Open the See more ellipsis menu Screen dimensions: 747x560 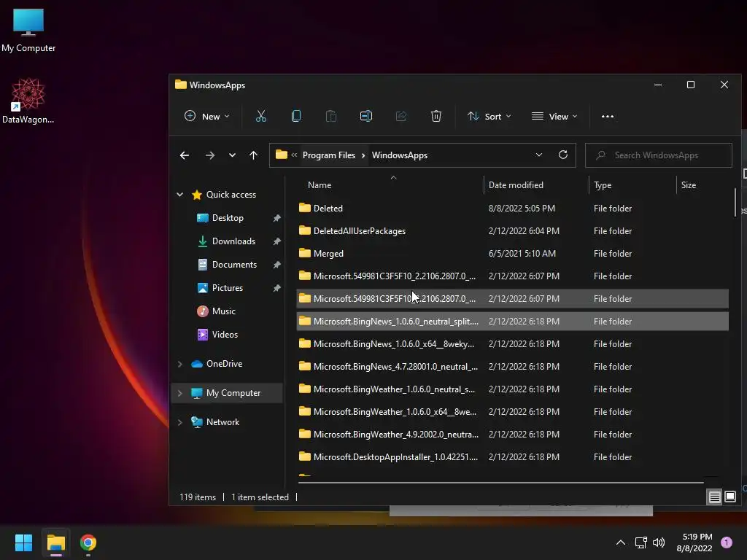[x=608, y=116]
